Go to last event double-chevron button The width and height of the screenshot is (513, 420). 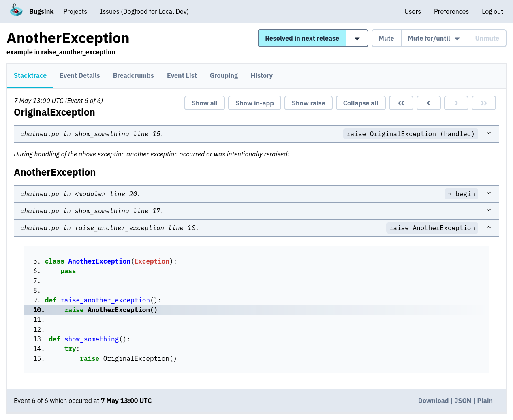pyautogui.click(x=484, y=103)
